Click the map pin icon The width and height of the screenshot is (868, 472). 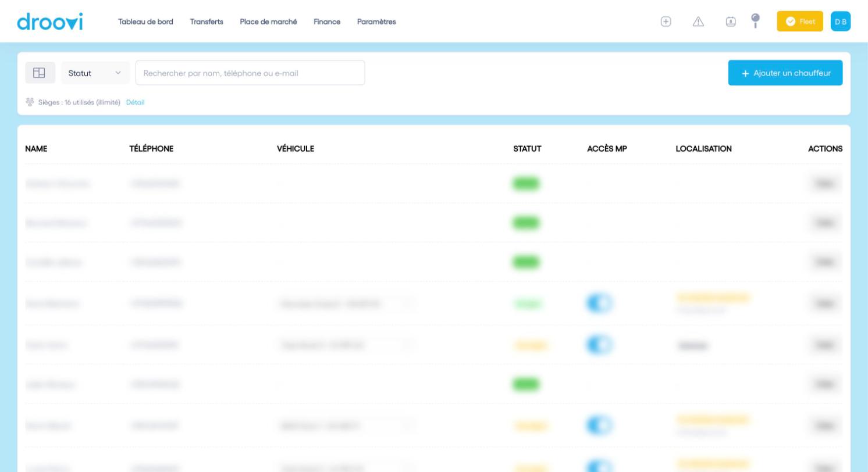pos(756,21)
